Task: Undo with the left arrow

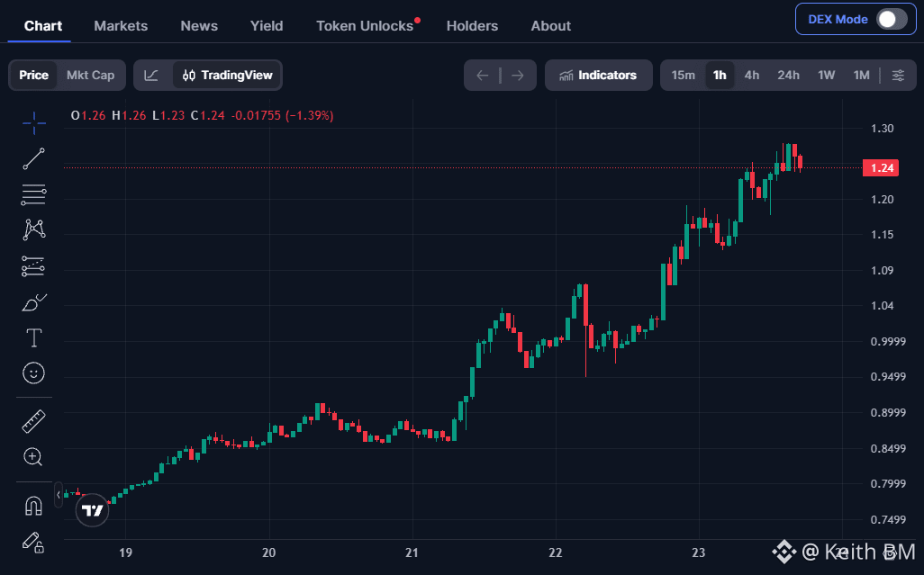Action: [x=482, y=76]
